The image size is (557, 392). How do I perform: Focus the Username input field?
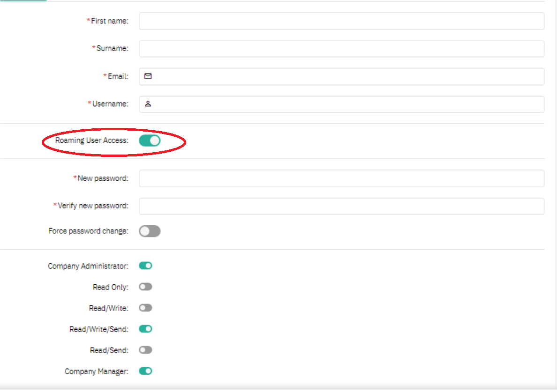click(341, 104)
